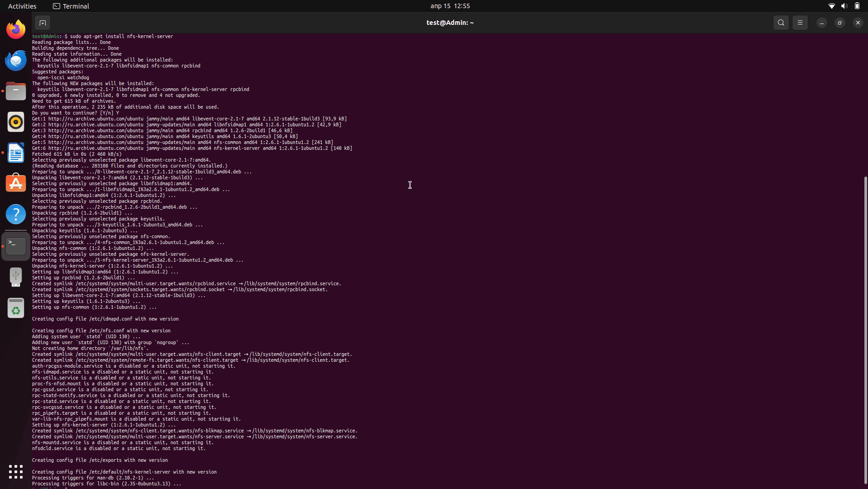The image size is (868, 489).
Task: Open the Files manager in dock
Action: coord(16,91)
